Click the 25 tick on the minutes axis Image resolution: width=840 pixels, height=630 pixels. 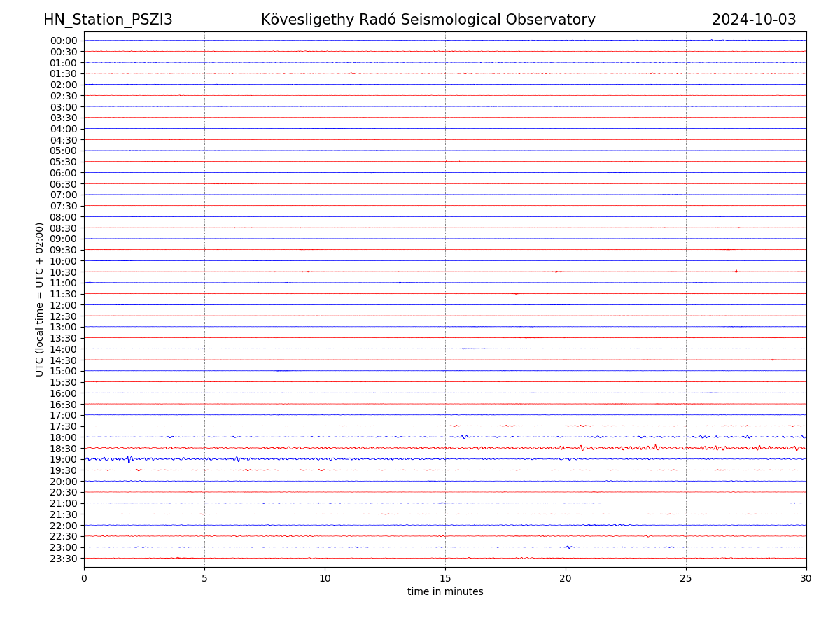pos(686,578)
